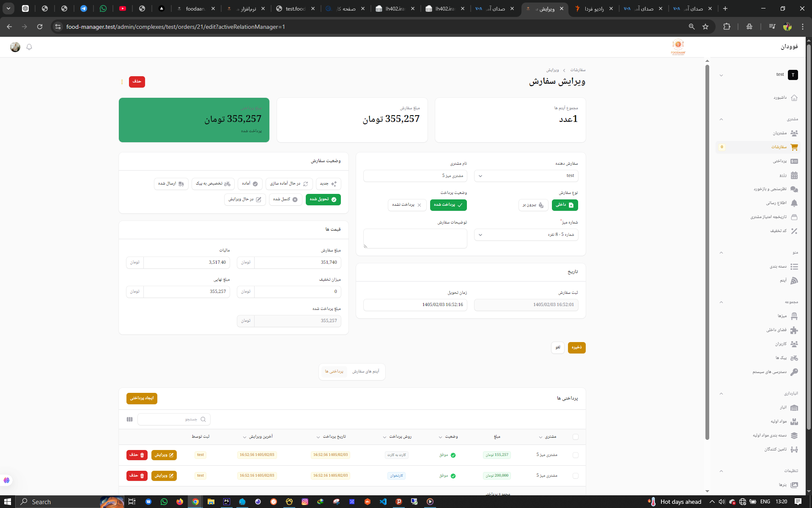Open میزها chair icon in sidebar
The width and height of the screenshot is (812, 508).
click(794, 316)
